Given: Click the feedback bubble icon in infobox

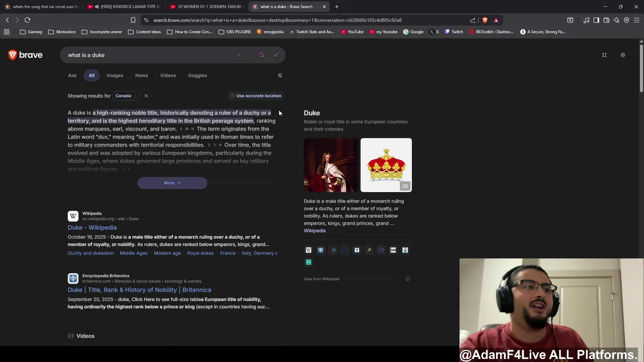Looking at the screenshot, I should pos(408,279).
